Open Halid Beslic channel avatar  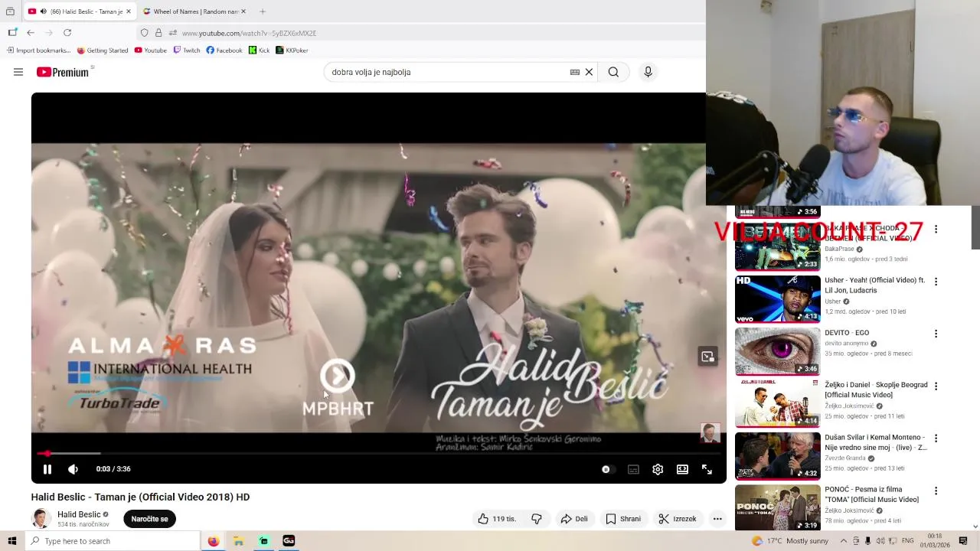click(41, 519)
